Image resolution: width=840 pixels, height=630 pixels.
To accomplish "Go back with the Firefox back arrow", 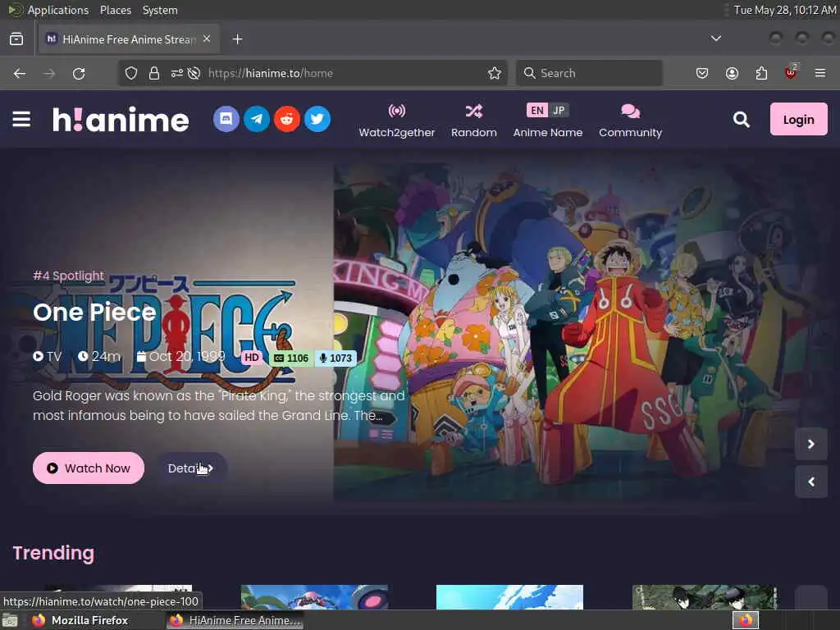I will (x=20, y=73).
